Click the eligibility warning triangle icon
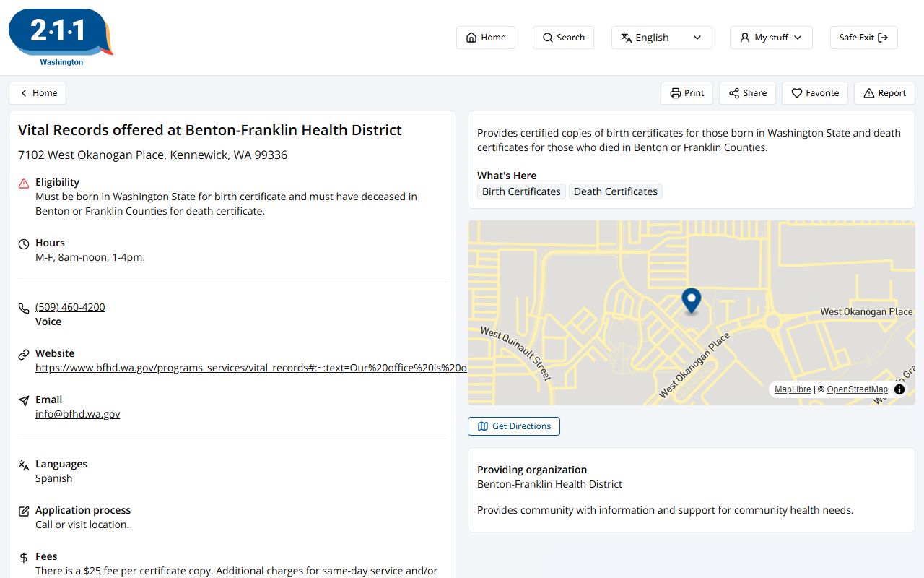This screenshot has width=924, height=578. (x=24, y=184)
